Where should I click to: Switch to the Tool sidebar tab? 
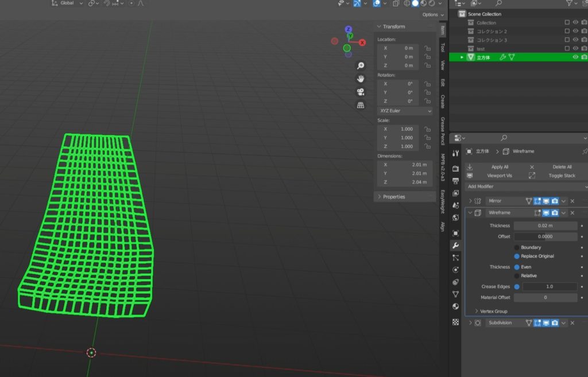click(x=443, y=47)
